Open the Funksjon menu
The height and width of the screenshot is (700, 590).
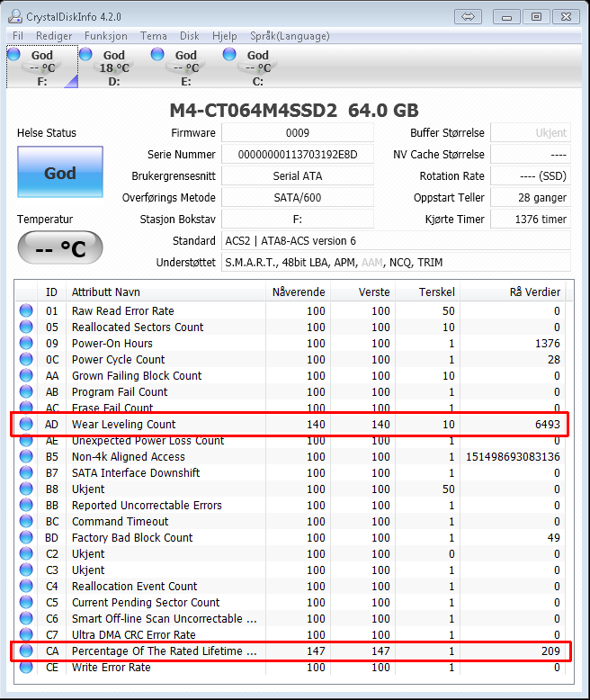pyautogui.click(x=106, y=36)
